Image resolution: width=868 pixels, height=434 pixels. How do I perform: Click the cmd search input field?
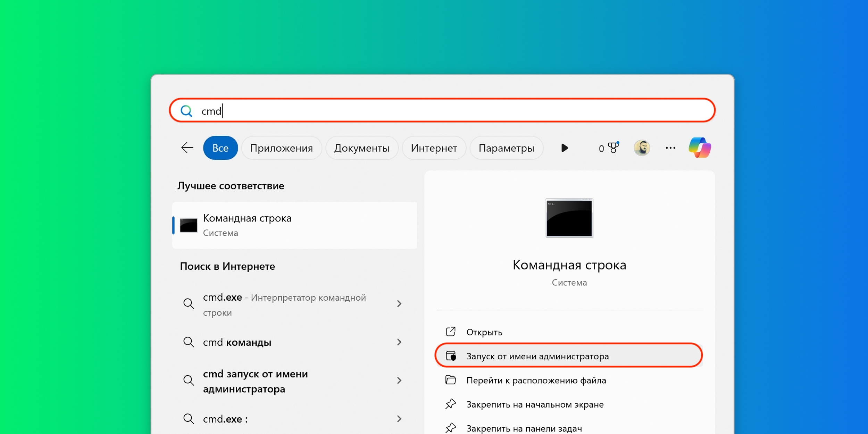442,110
